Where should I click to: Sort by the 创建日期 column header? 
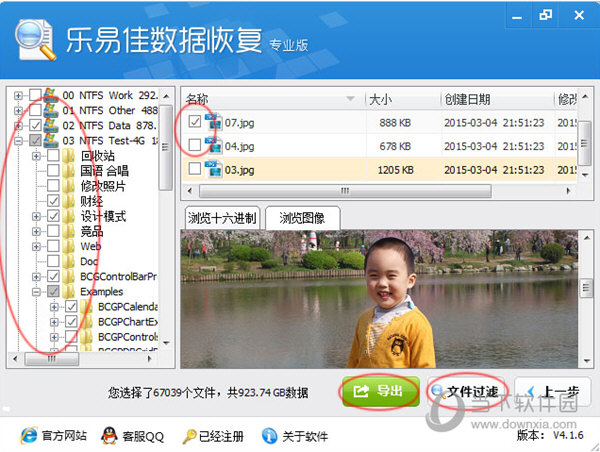497,99
